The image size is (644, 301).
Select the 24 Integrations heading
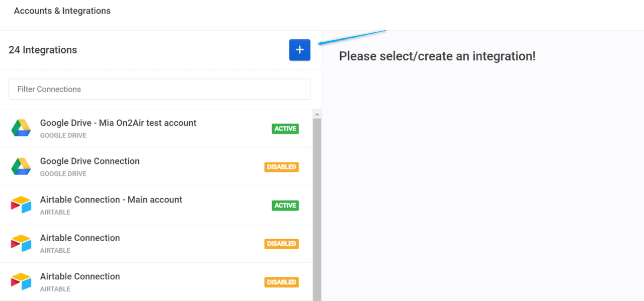[43, 50]
